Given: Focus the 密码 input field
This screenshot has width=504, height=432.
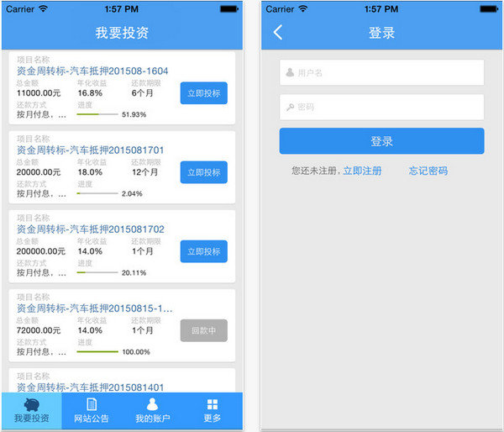Looking at the screenshot, I should coord(381,107).
